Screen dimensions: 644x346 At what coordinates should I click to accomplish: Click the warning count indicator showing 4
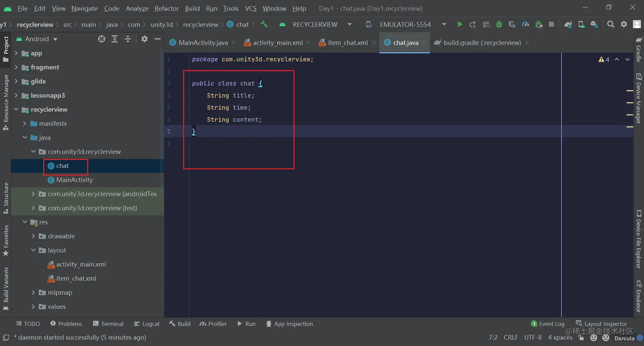604,60
